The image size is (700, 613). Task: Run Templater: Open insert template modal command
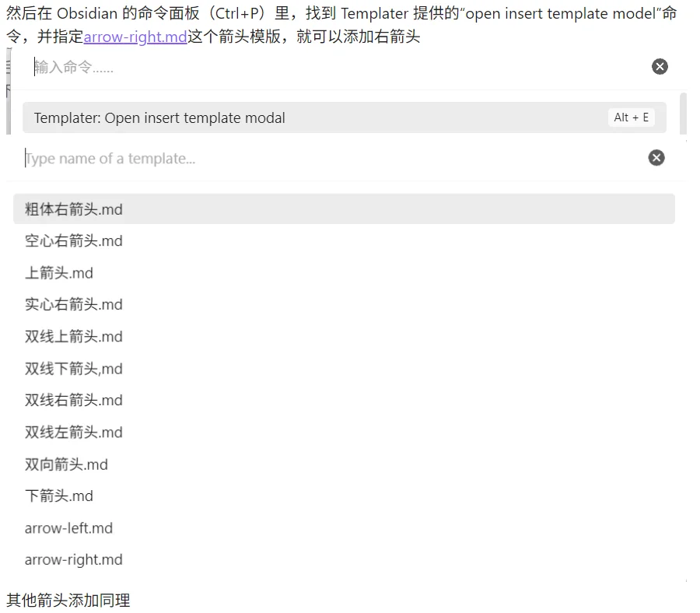pos(345,118)
